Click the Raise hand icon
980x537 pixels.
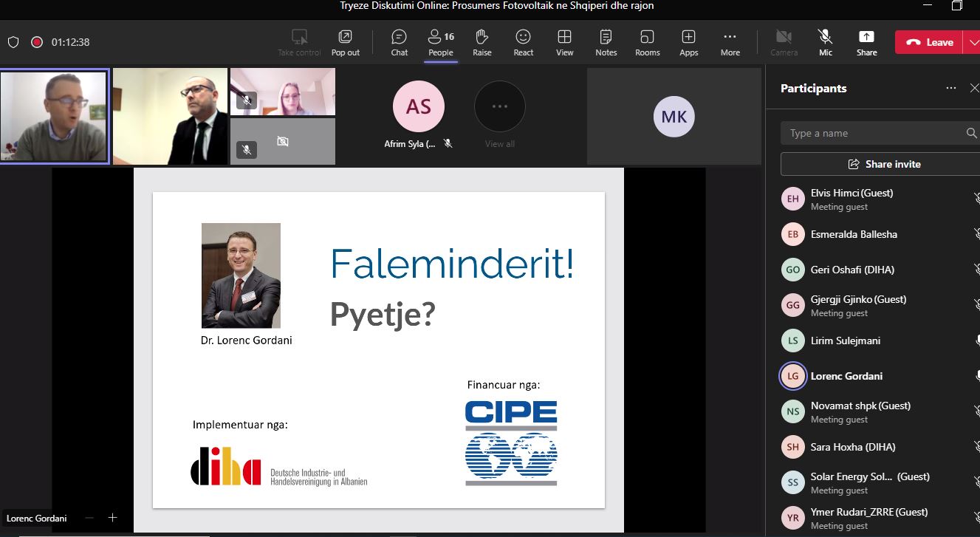(482, 42)
